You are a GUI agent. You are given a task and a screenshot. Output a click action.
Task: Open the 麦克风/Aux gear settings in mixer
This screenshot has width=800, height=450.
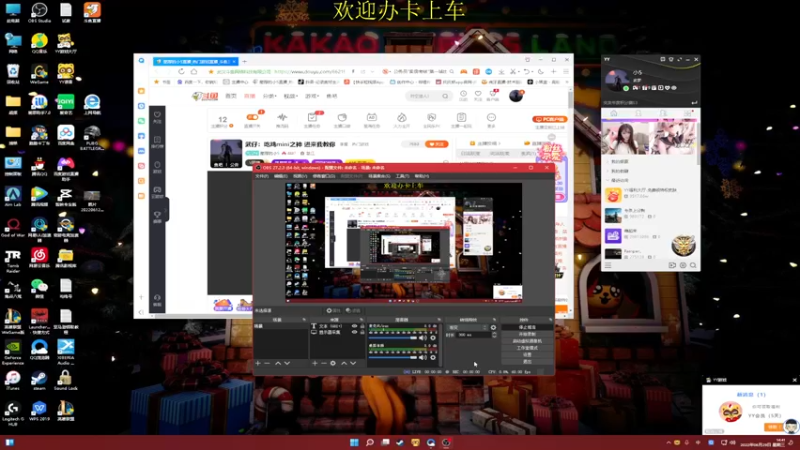(x=433, y=338)
